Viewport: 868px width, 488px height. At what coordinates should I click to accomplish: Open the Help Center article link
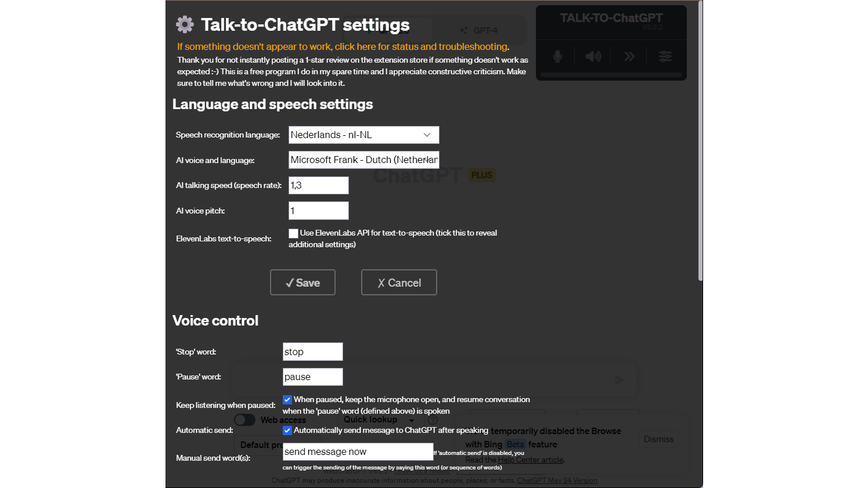530,460
